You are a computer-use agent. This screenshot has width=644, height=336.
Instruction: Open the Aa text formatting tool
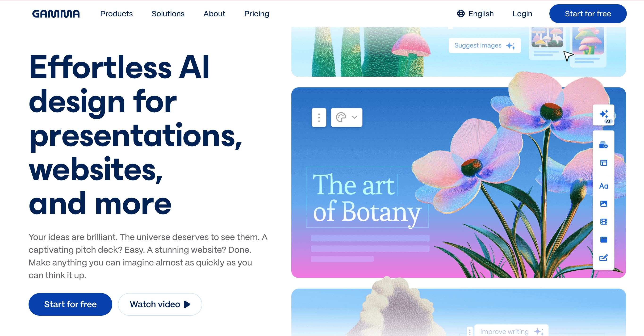click(603, 186)
